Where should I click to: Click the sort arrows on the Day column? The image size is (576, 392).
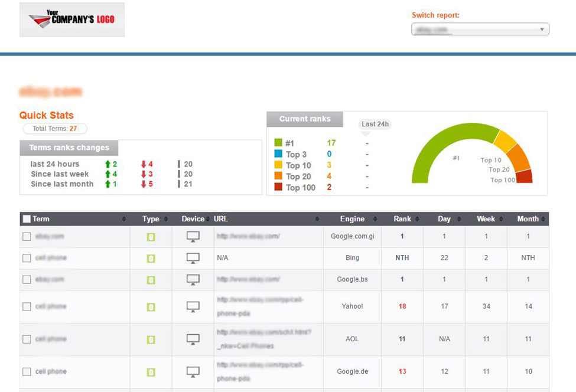click(459, 219)
